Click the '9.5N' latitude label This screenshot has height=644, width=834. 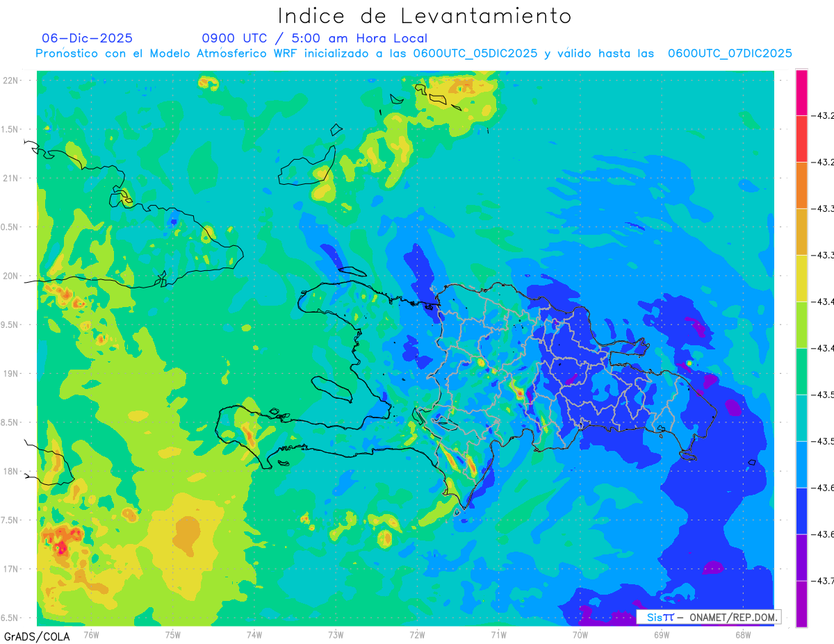(10, 324)
